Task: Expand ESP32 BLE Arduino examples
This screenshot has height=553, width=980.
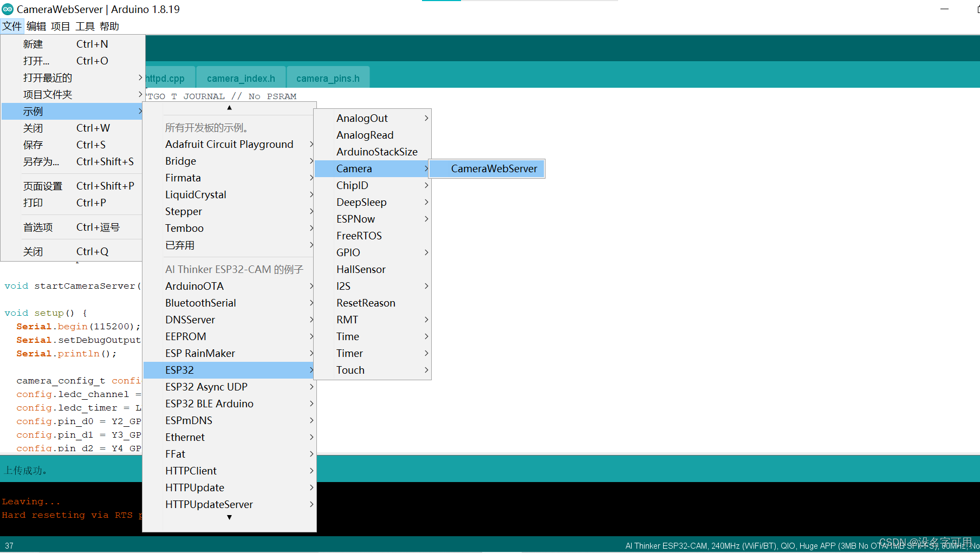Action: (x=230, y=404)
